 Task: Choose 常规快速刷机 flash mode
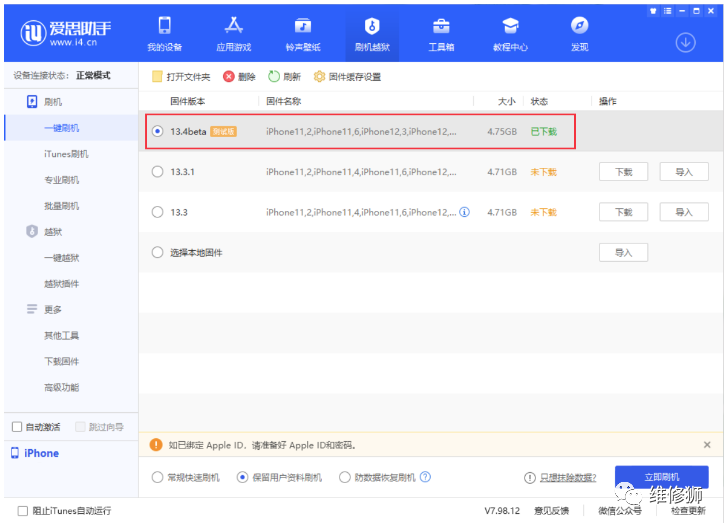[x=157, y=477]
